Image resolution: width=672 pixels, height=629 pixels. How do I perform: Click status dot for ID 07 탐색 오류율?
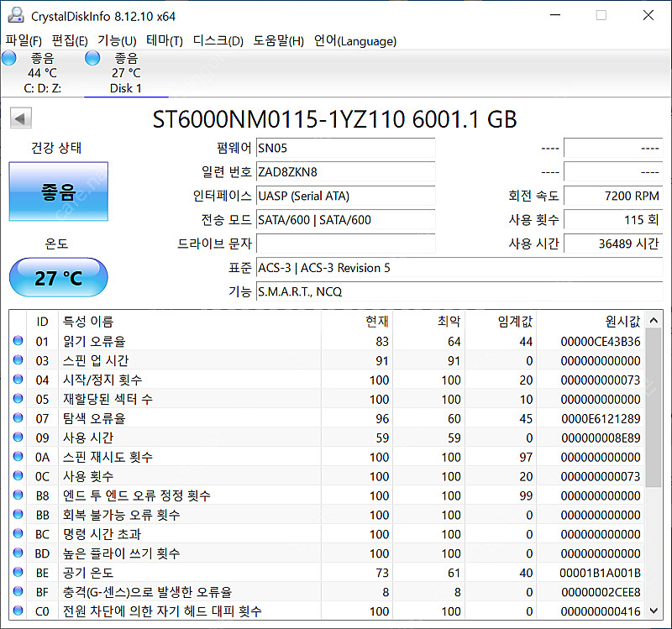tap(18, 417)
